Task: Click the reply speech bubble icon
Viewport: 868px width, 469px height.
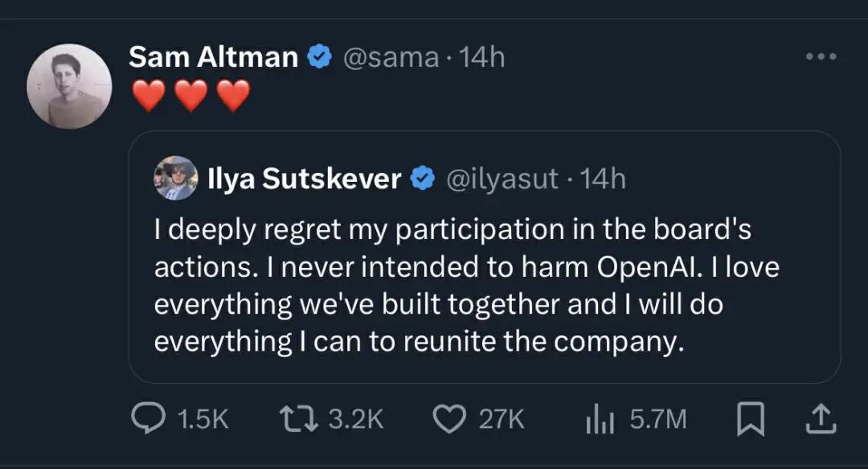Action: [x=148, y=418]
